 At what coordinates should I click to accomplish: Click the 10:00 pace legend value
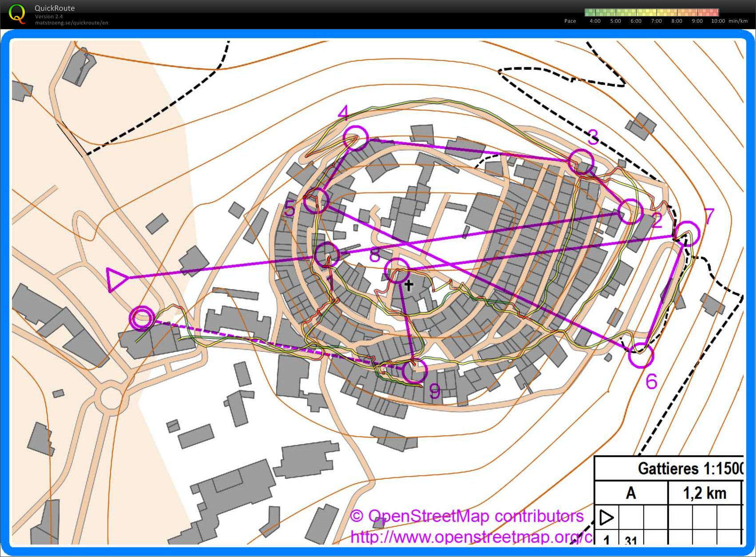tap(718, 21)
